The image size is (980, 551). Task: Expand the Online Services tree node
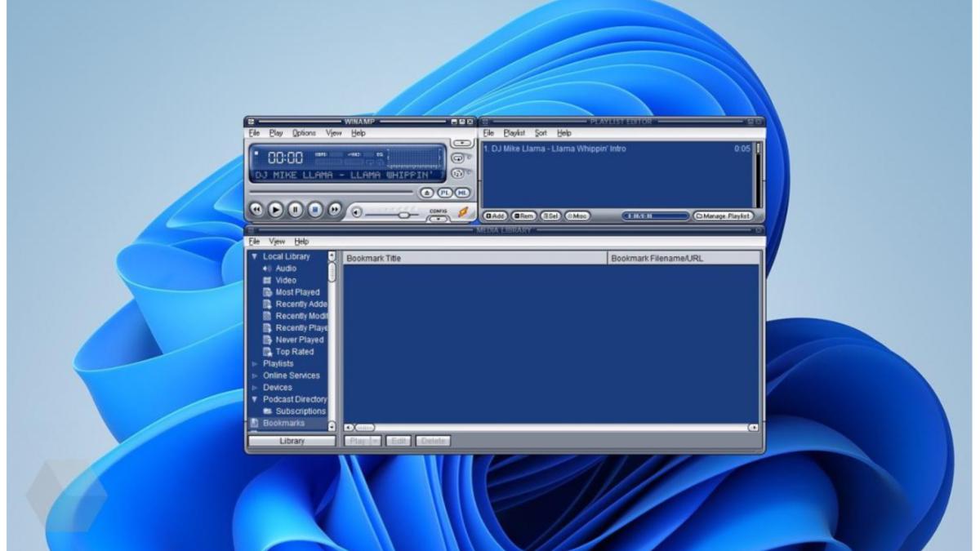coord(255,375)
